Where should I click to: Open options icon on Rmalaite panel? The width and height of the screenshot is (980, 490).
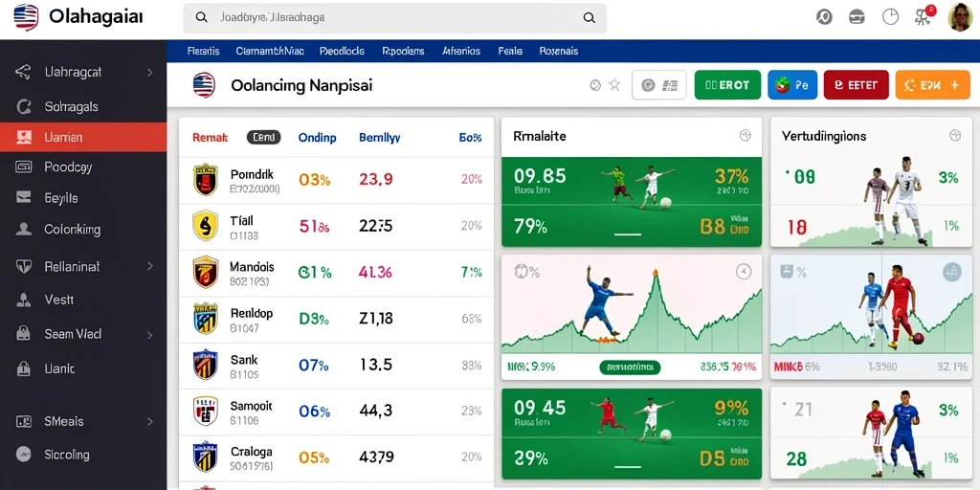tap(745, 135)
